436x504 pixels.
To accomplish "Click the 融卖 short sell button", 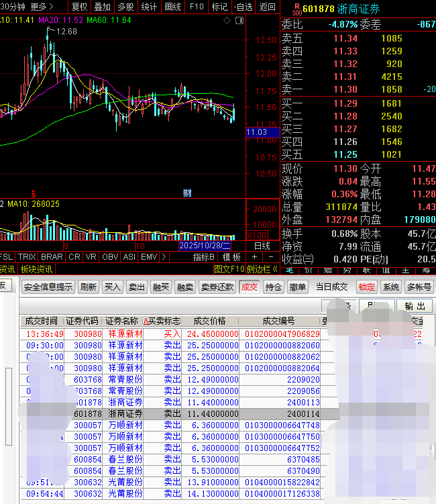I will tap(185, 287).
